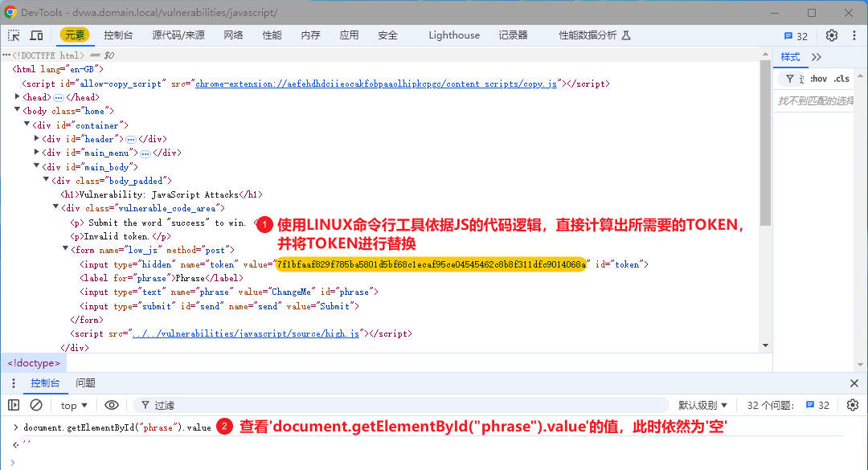Select the drawer 控制台 tab
Viewport: 868px width, 470px height.
click(x=45, y=383)
